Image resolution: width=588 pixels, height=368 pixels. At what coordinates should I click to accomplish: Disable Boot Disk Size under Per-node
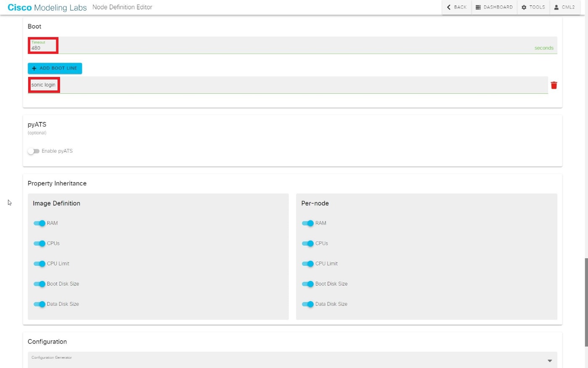pyautogui.click(x=307, y=284)
